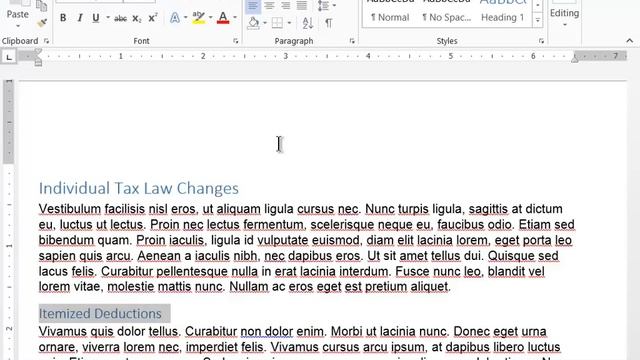
Task: Click line and paragraph spacing icon
Action: pyautogui.click(x=324, y=6)
